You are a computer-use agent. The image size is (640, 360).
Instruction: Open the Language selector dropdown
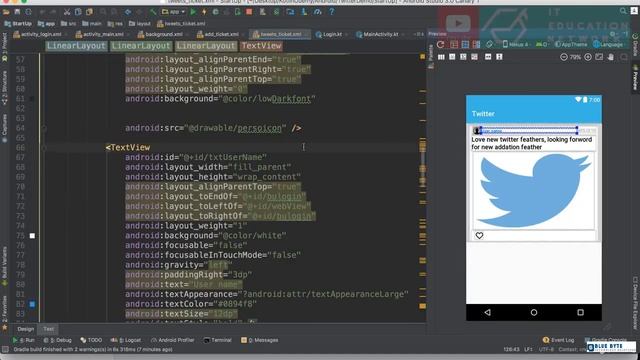pyautogui.click(x=608, y=44)
